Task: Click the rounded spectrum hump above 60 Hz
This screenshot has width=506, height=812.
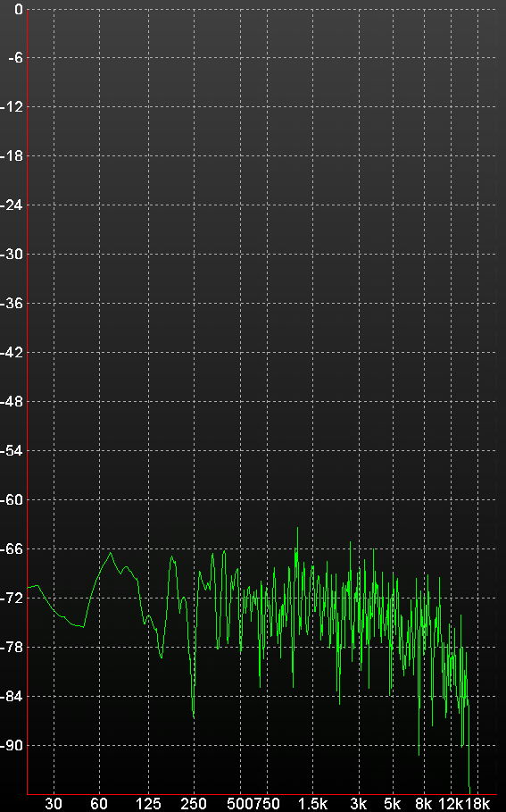Action: [x=110, y=554]
